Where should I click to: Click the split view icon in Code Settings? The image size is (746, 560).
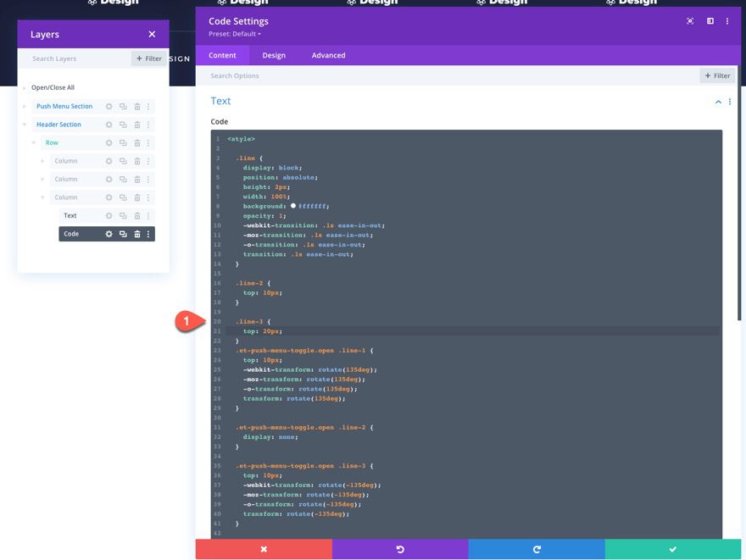(710, 20)
